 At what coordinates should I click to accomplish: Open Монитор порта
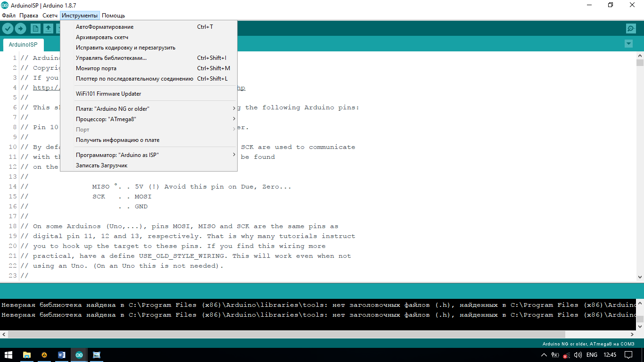pyautogui.click(x=149, y=68)
